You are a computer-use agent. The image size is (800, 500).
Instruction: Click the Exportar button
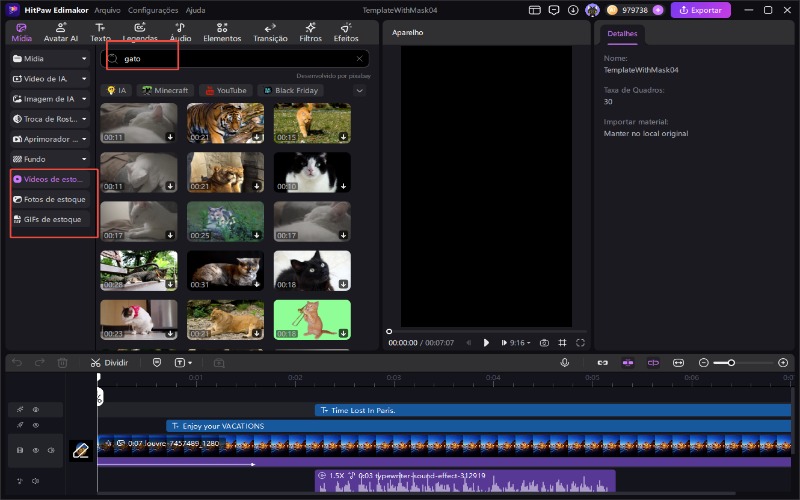point(701,10)
